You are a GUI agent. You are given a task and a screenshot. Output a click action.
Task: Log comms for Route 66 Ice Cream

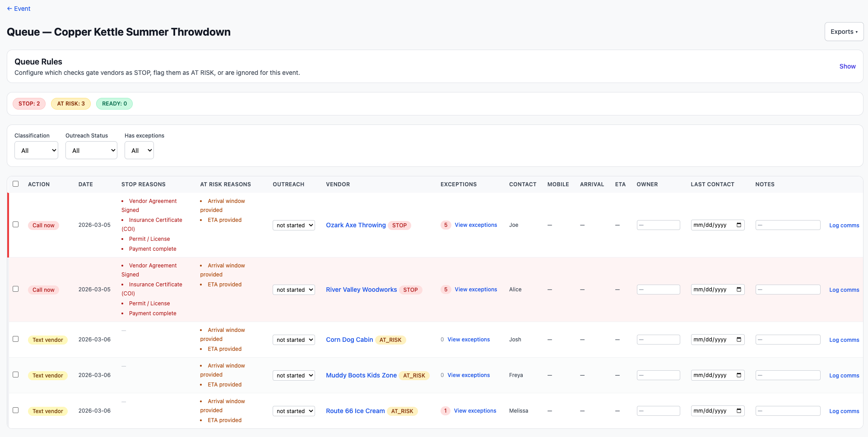coord(843,411)
